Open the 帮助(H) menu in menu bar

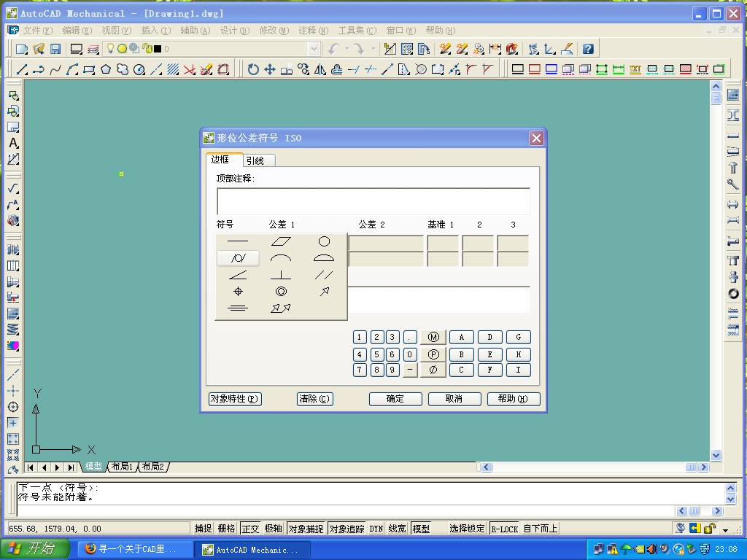[440, 31]
